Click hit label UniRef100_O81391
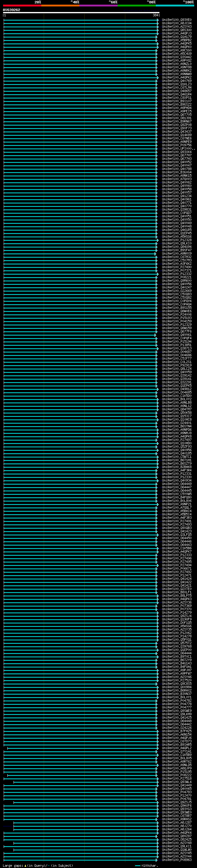This screenshot has width=197, height=868. pyautogui.click(x=177, y=118)
